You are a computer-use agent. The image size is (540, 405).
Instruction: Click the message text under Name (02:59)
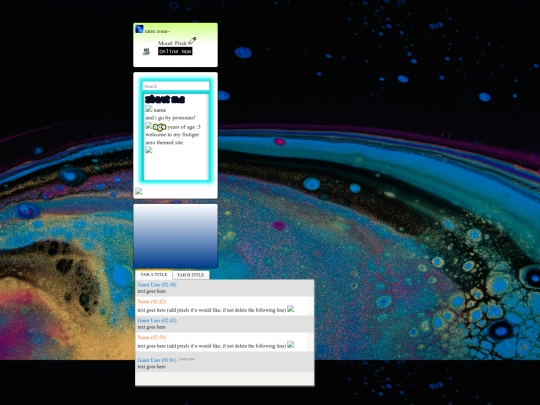click(x=212, y=346)
